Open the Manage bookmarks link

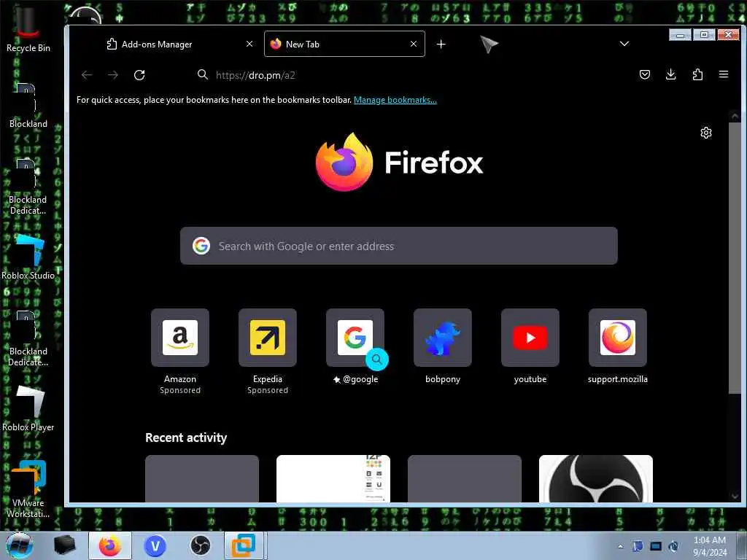click(395, 100)
